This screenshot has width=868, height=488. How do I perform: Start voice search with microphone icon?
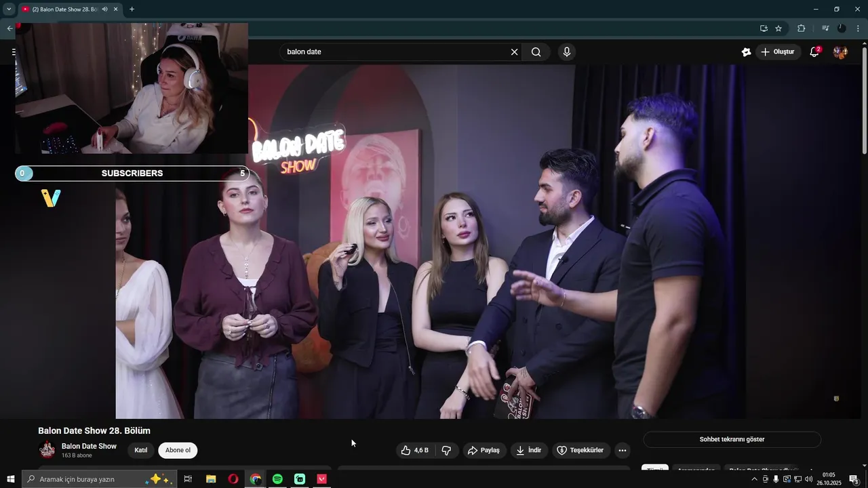coord(567,52)
